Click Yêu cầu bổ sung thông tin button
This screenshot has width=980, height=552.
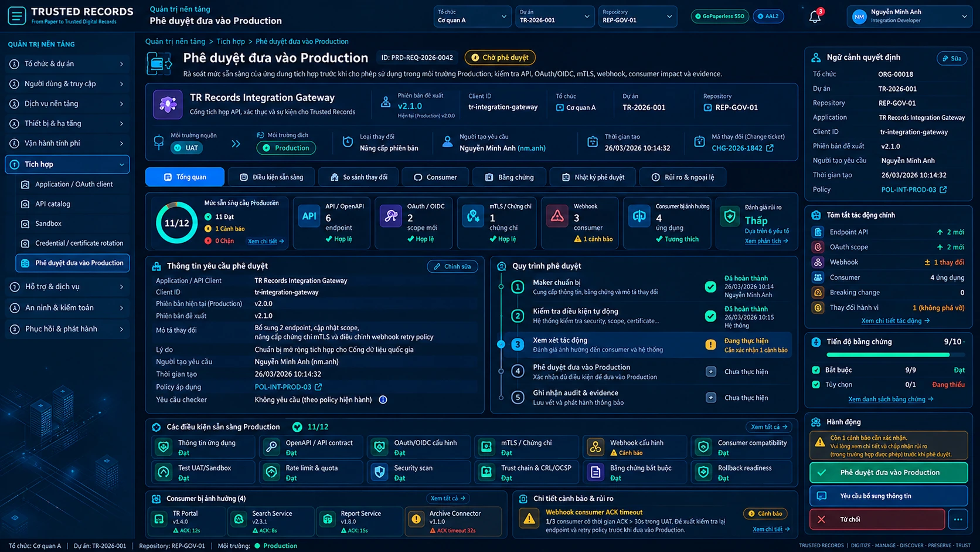(x=889, y=496)
